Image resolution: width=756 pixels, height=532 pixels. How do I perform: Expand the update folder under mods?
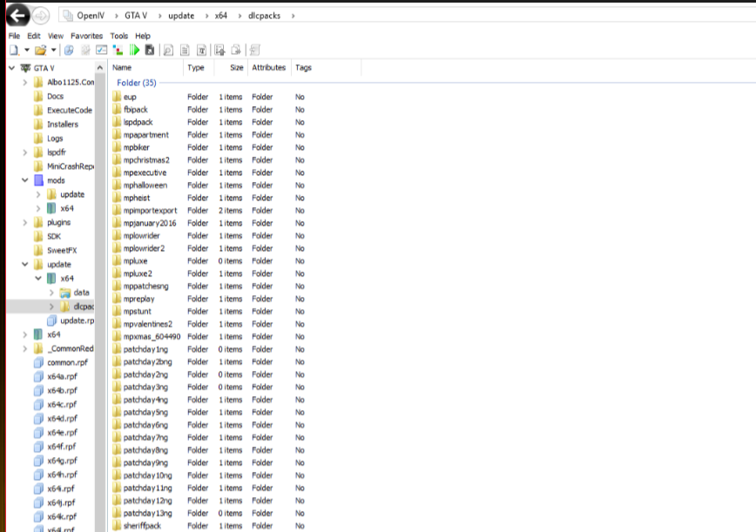38,194
